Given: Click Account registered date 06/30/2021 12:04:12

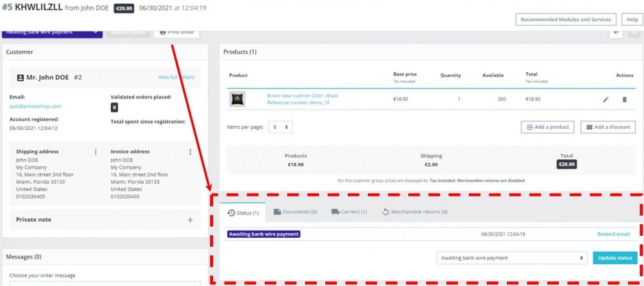Looking at the screenshot, I should click(33, 128).
